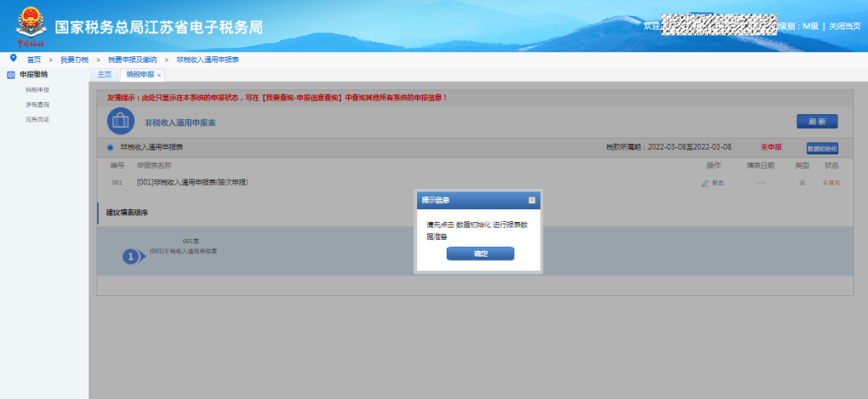The image size is (868, 399).
Task: Click the tax bureau emblem logo
Action: [30, 26]
